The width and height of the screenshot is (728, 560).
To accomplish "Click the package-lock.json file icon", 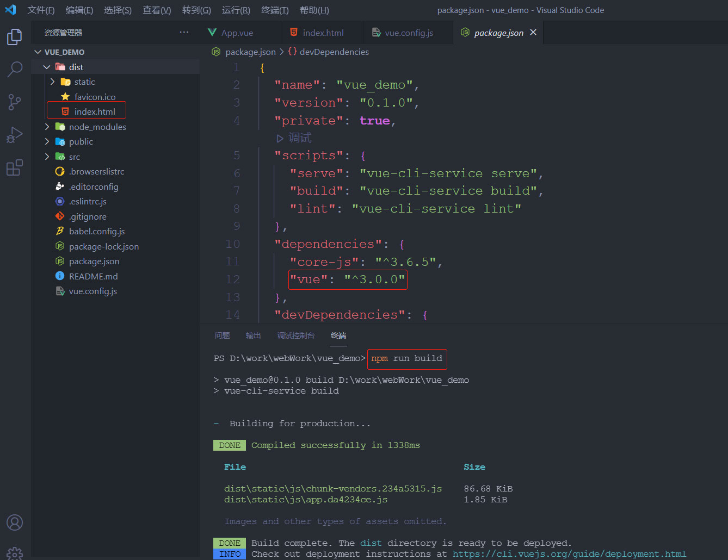I will pos(60,246).
